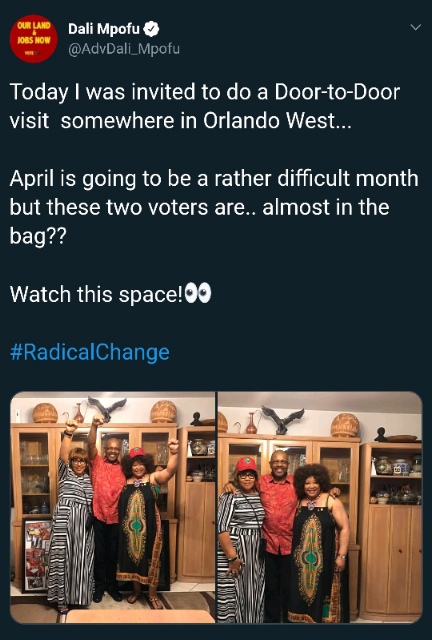Screen dimensions: 432x640
Task: Click the man's red shirt in right photo
Action: tap(279, 513)
